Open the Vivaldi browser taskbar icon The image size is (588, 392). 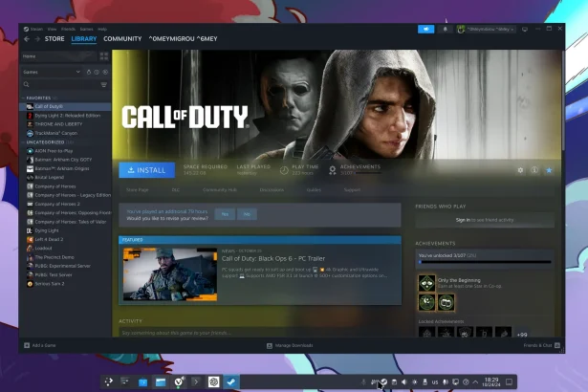[x=179, y=381]
